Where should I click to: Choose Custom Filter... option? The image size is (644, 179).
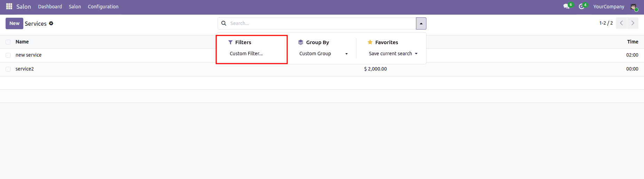pyautogui.click(x=246, y=54)
